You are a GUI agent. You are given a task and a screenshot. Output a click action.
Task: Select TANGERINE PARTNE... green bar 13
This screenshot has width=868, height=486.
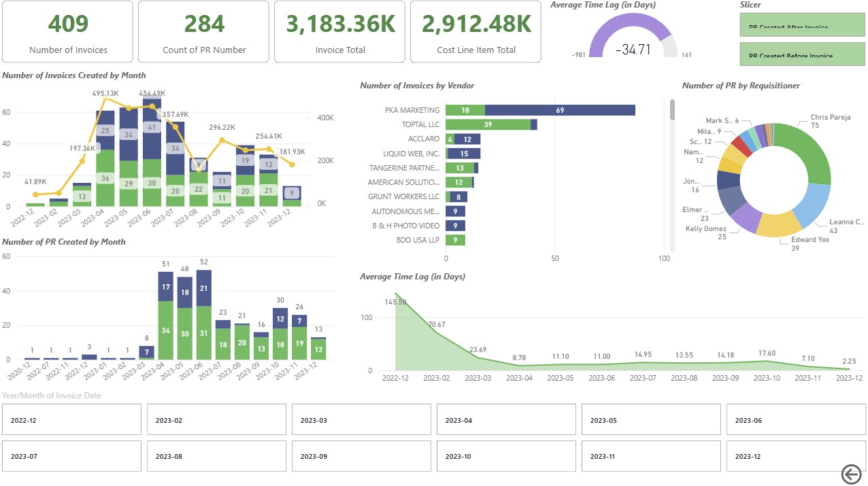tap(460, 168)
